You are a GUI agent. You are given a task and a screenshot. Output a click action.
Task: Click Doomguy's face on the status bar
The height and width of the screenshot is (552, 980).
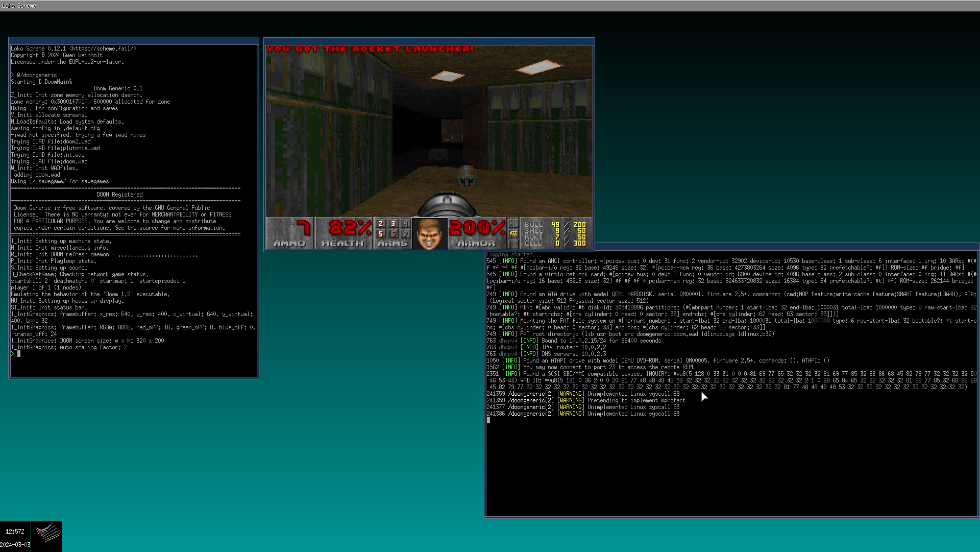429,233
